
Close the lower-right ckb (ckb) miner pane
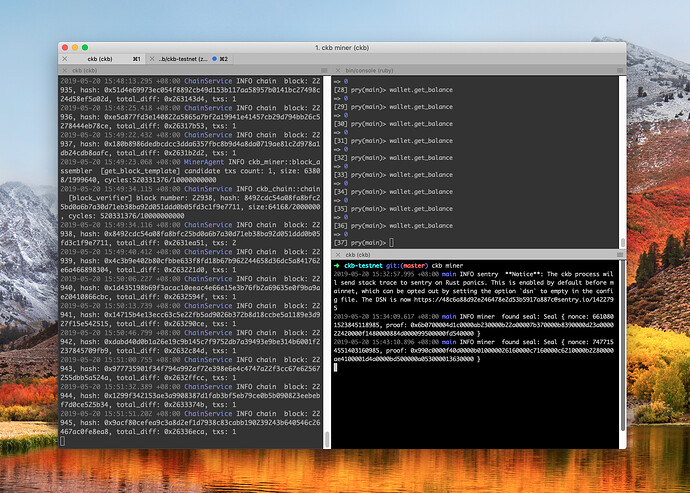point(338,255)
